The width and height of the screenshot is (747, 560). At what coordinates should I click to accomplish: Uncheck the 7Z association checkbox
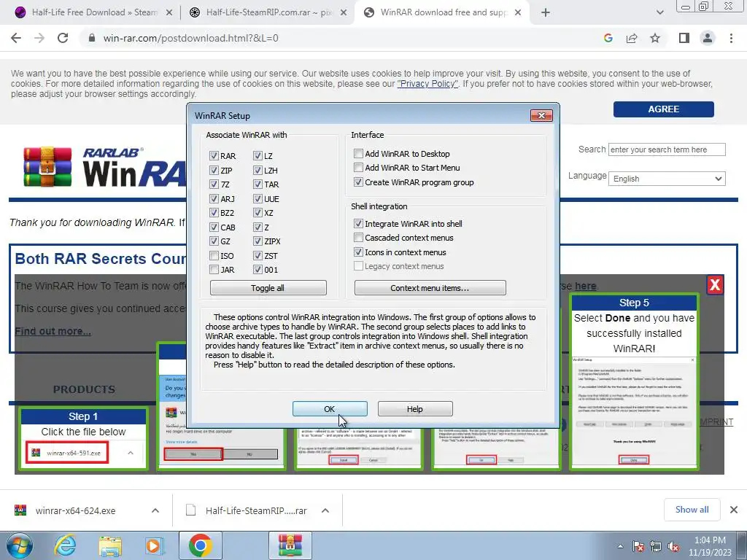tap(214, 184)
